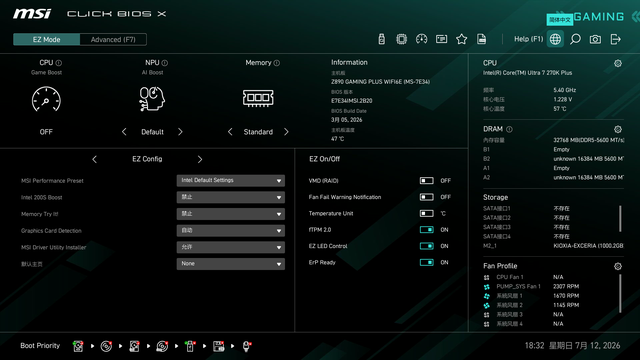The width and height of the screenshot is (640, 360).
Task: Click the Z890 GAMING PLUS WIFI6E board name
Action: click(380, 82)
